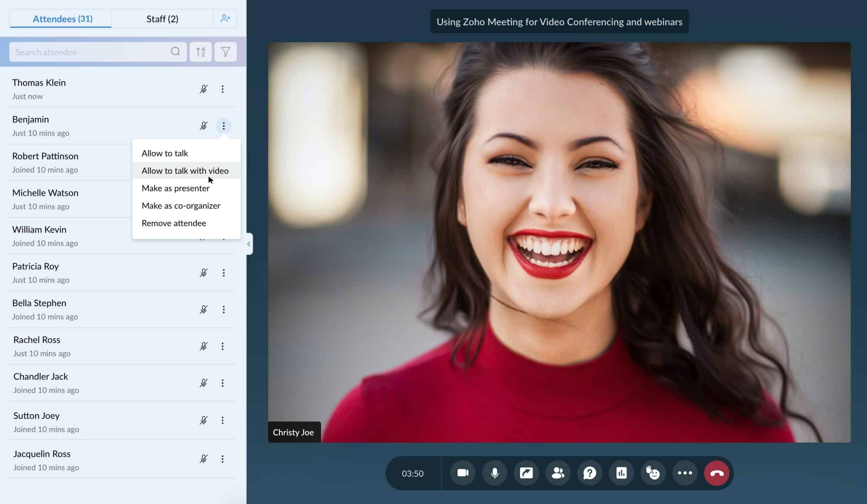Open sort attendees dropdown

click(201, 51)
